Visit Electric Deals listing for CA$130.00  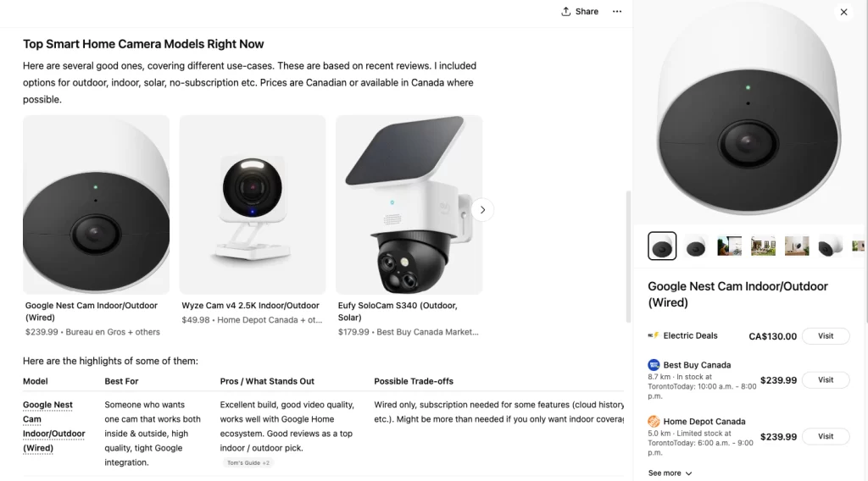pyautogui.click(x=825, y=336)
